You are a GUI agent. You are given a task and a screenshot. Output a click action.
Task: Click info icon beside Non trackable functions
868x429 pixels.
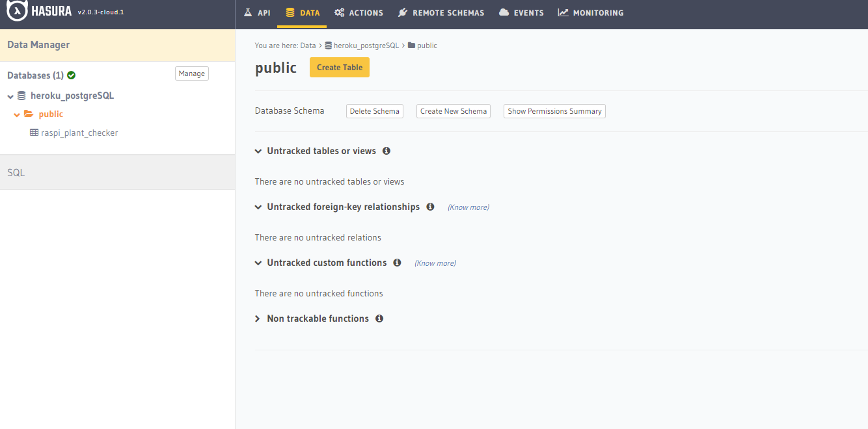[x=379, y=318]
